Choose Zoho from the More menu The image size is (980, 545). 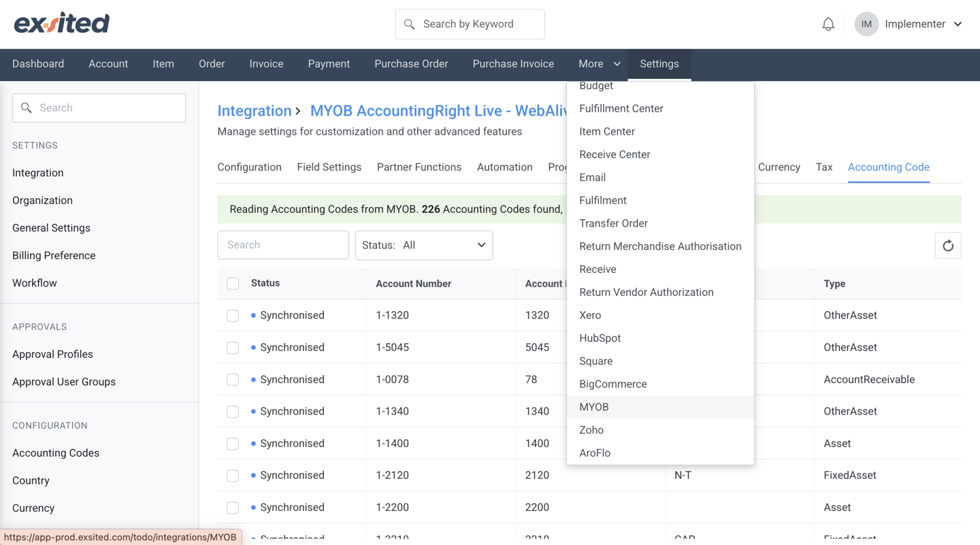pos(660,430)
